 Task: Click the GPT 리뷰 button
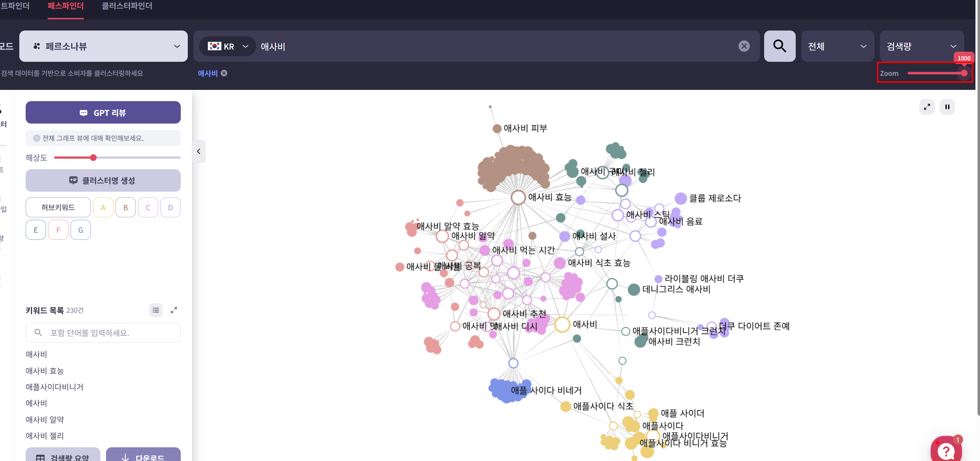point(103,113)
